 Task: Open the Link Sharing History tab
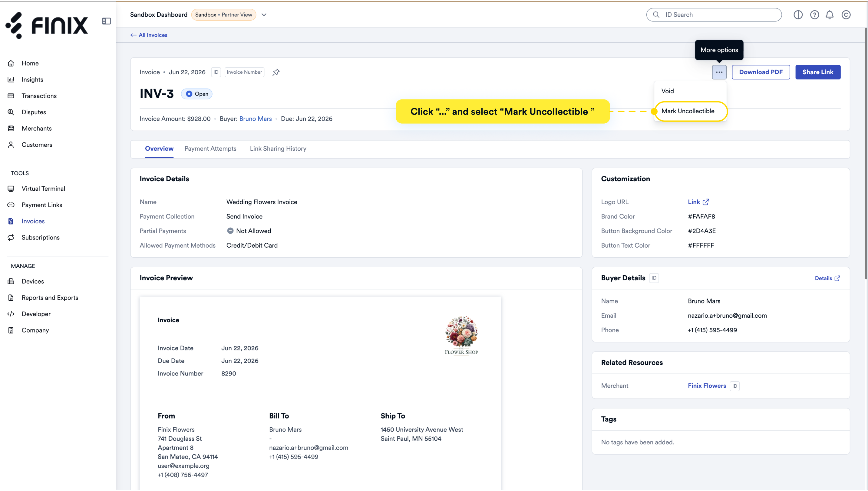click(x=278, y=149)
